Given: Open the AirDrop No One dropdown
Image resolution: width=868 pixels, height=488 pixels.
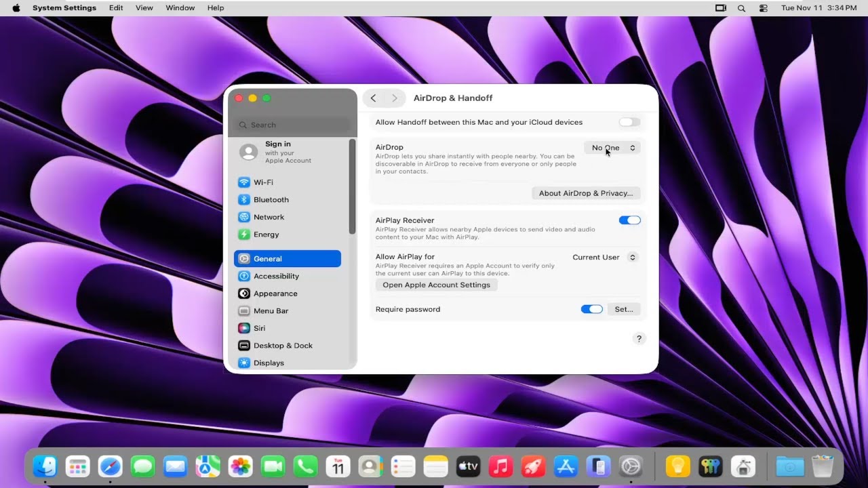Looking at the screenshot, I should tap(612, 148).
